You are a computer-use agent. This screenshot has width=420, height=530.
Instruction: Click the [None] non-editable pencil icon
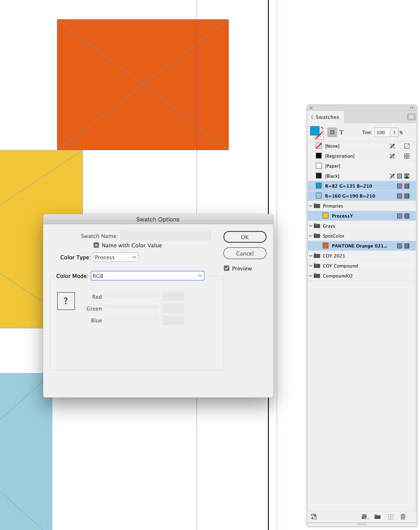392,146
